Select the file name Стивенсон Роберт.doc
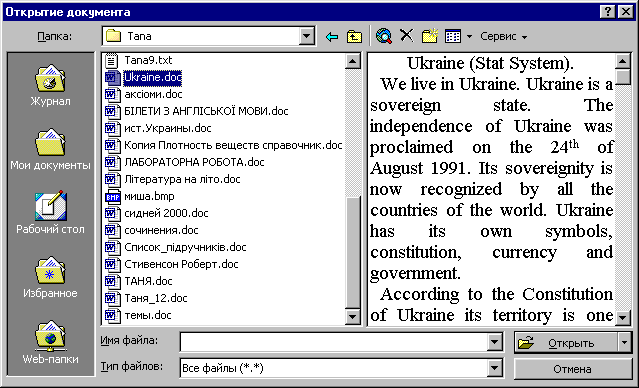 tap(181, 265)
